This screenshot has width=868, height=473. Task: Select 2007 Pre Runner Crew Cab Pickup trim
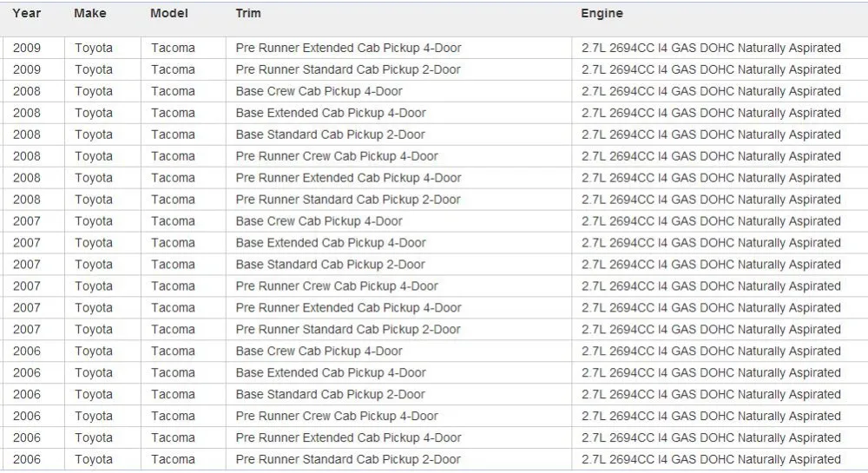337,286
